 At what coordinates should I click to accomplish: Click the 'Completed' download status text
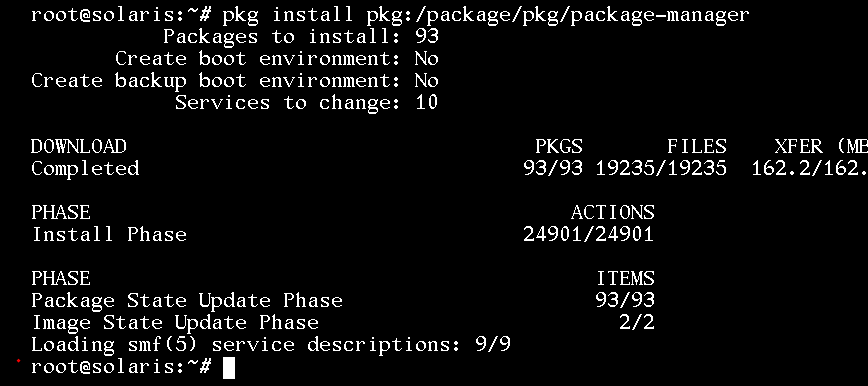(85, 168)
